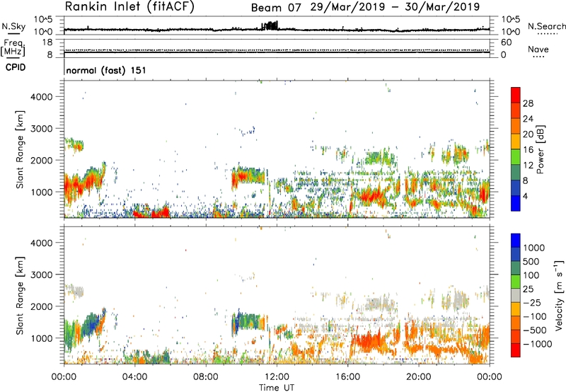Screen dimensions: 566x392
Task: Click the 'N.Search' legend label
Action: click(x=547, y=26)
